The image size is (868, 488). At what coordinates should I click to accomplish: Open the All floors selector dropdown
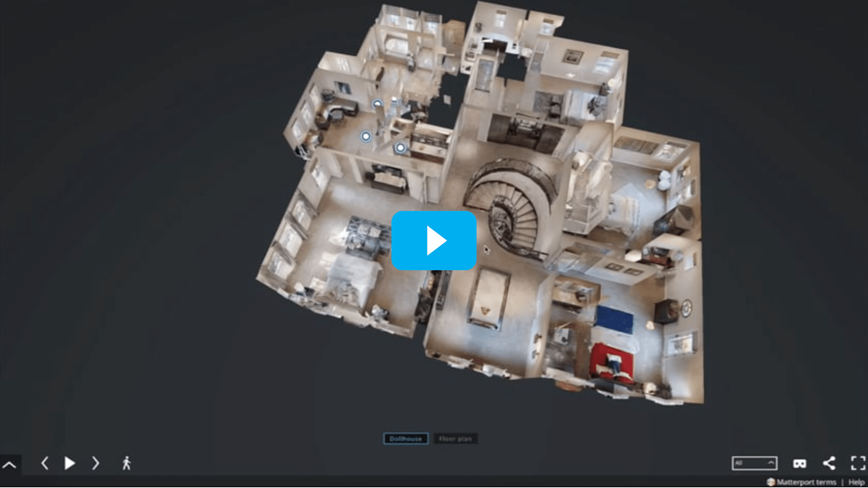(754, 463)
